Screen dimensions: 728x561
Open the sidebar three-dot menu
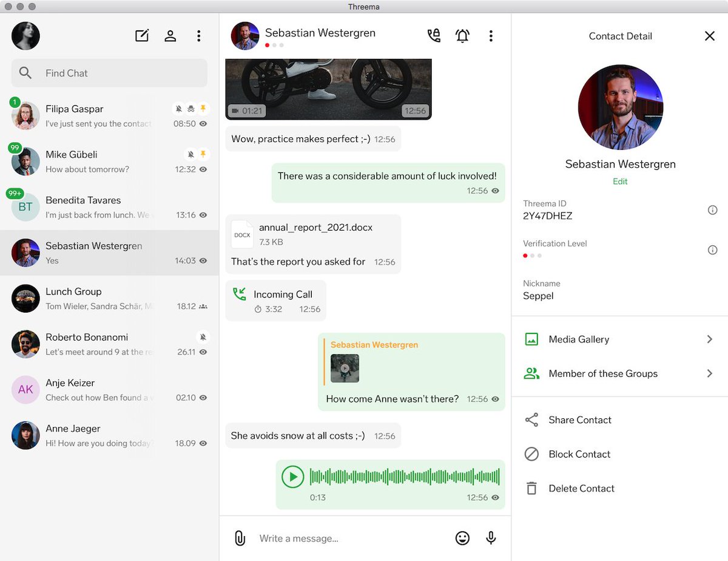pos(198,36)
